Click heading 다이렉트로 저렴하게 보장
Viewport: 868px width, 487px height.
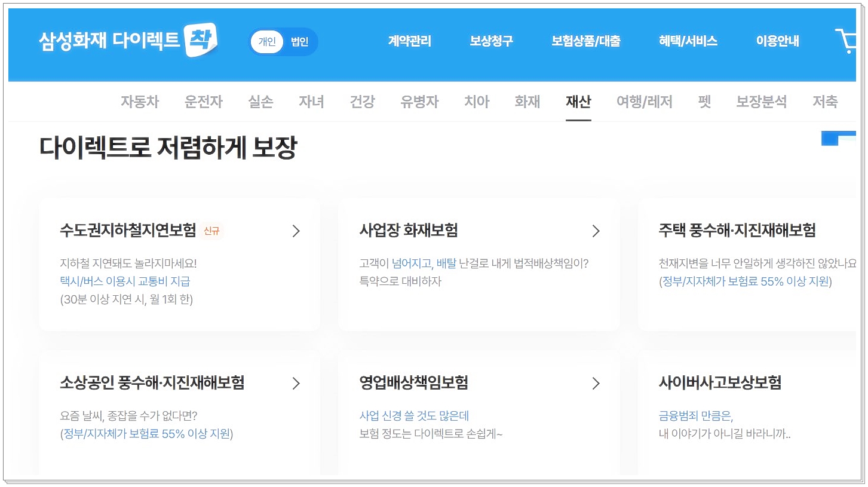click(x=168, y=148)
